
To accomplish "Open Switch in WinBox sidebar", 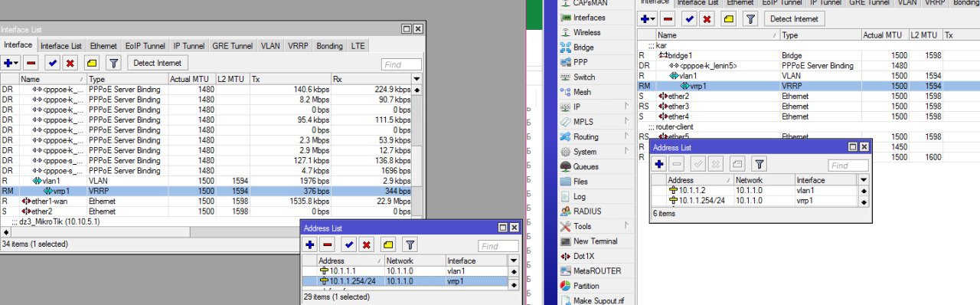I will tap(584, 77).
